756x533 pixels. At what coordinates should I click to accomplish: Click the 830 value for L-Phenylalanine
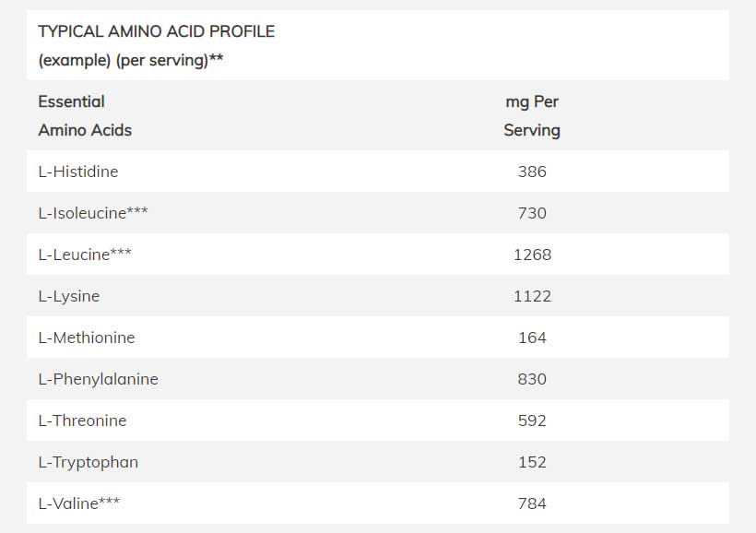pos(532,379)
